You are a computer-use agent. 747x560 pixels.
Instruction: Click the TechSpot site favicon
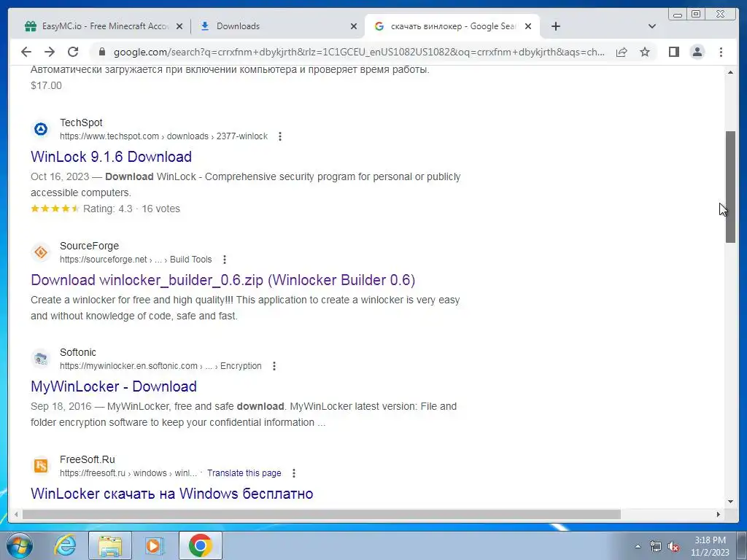pos(41,129)
